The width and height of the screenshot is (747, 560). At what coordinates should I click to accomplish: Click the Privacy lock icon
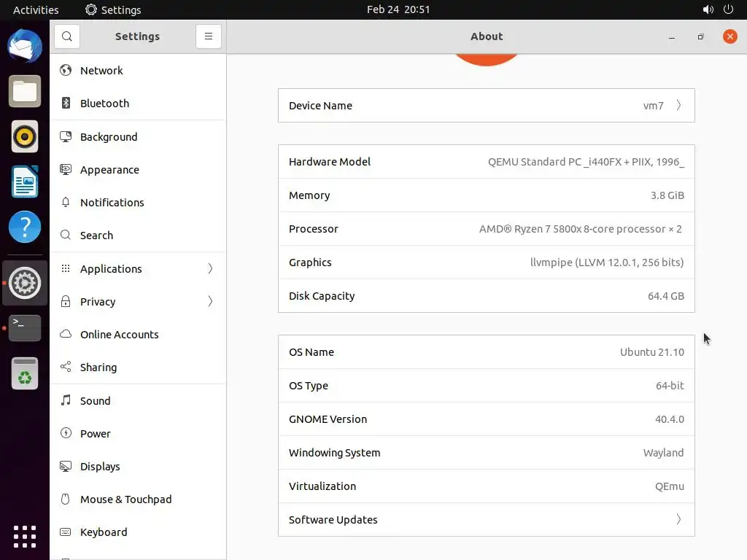66,301
